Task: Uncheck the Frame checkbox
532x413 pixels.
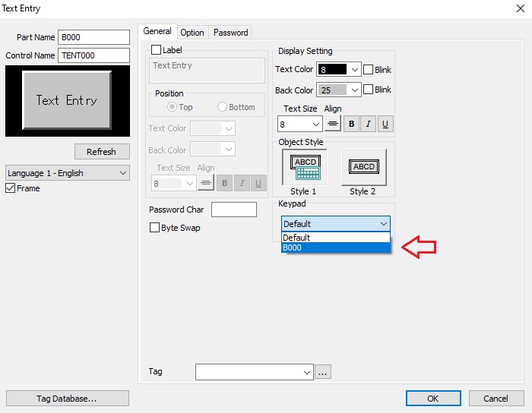Action: coord(11,188)
